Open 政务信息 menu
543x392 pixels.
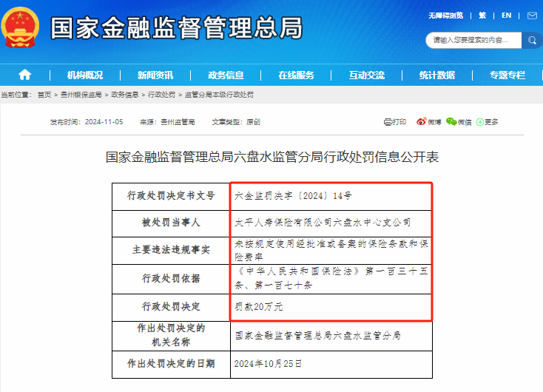226,75
